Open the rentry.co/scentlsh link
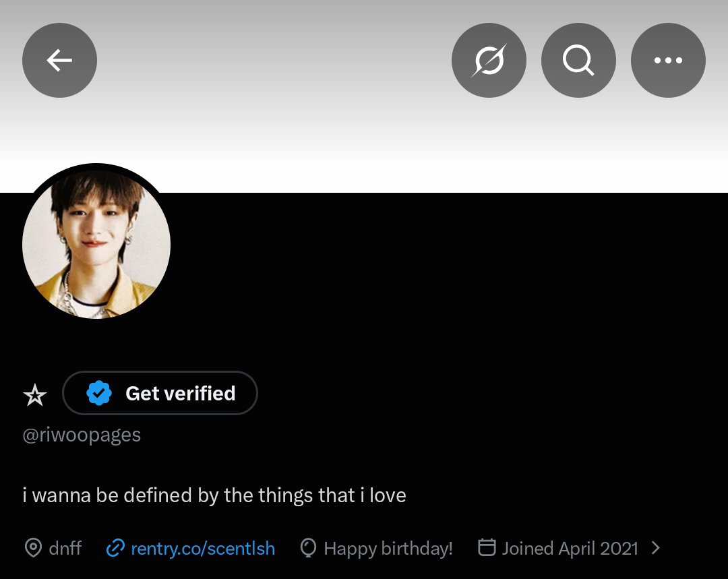 pyautogui.click(x=203, y=549)
